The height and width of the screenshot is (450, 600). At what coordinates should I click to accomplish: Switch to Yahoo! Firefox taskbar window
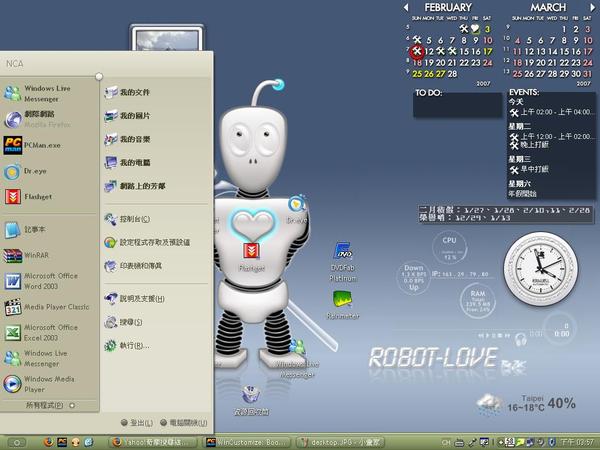pyautogui.click(x=153, y=442)
